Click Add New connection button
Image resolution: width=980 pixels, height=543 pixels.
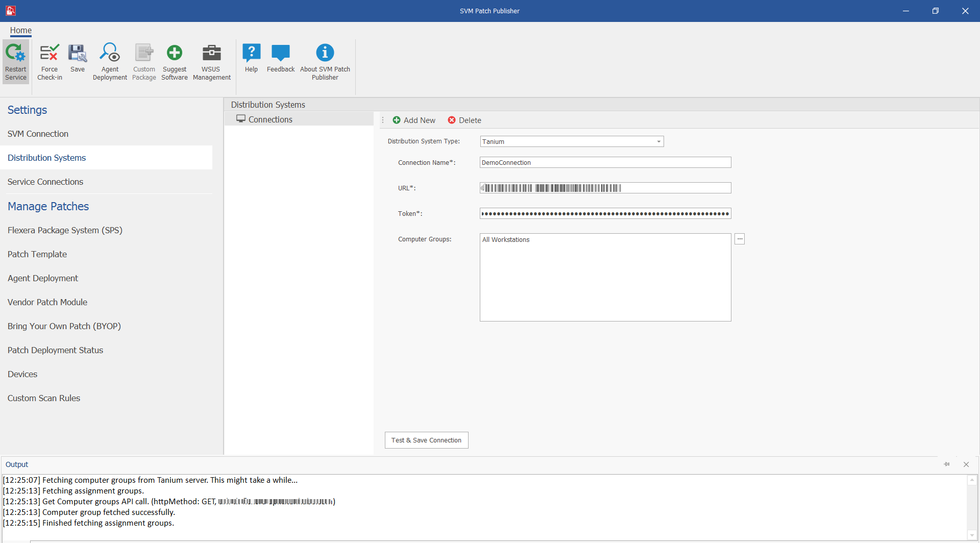click(414, 120)
